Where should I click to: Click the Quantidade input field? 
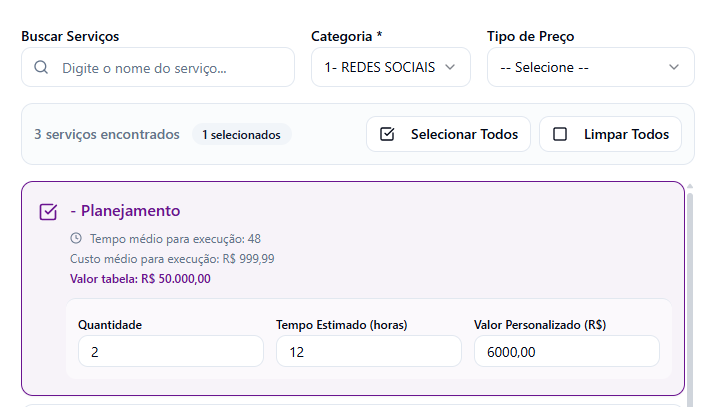click(x=170, y=351)
